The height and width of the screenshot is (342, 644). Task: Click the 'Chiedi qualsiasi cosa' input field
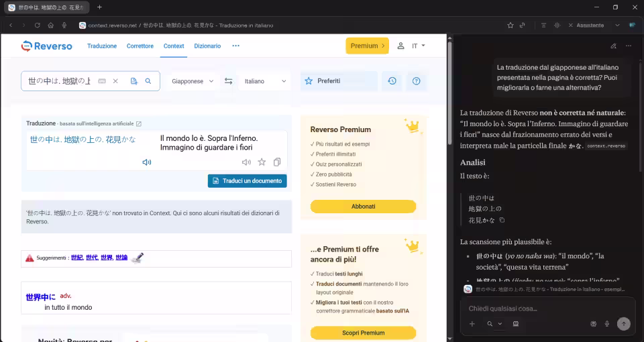pyautogui.click(x=547, y=308)
